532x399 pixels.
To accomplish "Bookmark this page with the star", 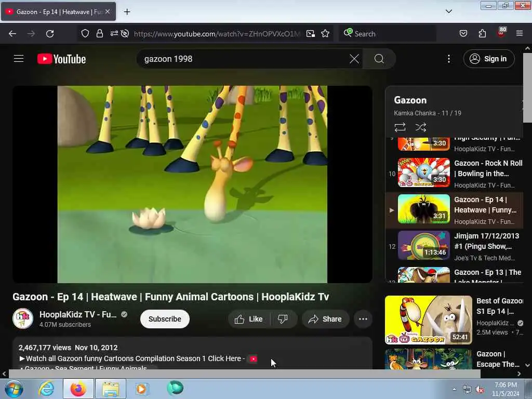I will point(325,34).
